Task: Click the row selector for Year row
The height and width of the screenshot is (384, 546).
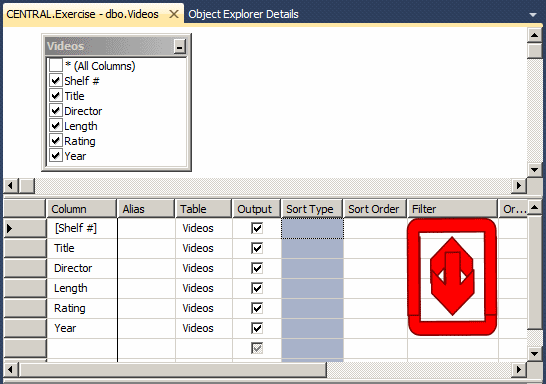Action: point(25,328)
